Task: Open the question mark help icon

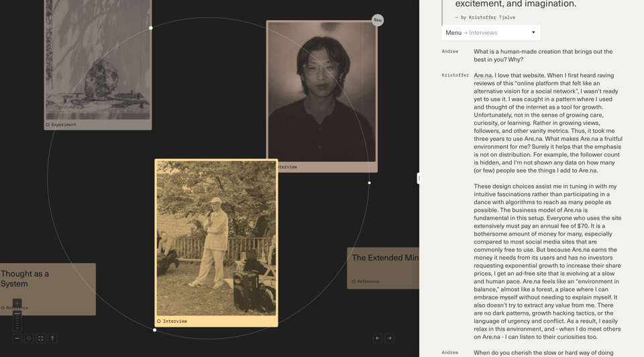Action: (52, 338)
